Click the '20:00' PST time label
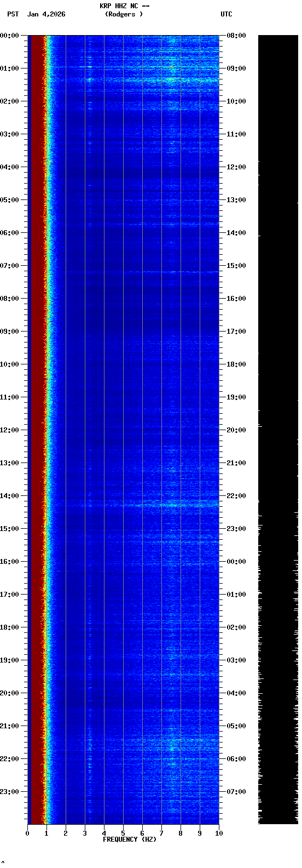Viewport: 302px width, 868px height. tap(10, 693)
